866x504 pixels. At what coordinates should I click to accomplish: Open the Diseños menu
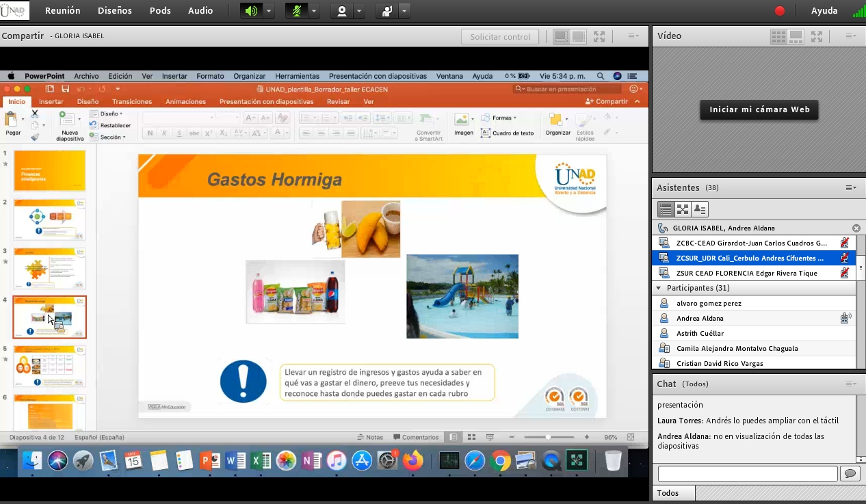(x=115, y=10)
